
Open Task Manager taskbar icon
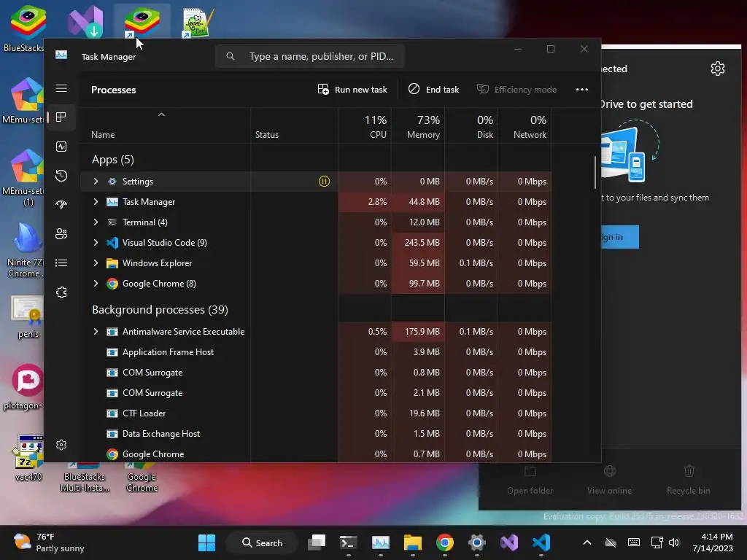[380, 542]
